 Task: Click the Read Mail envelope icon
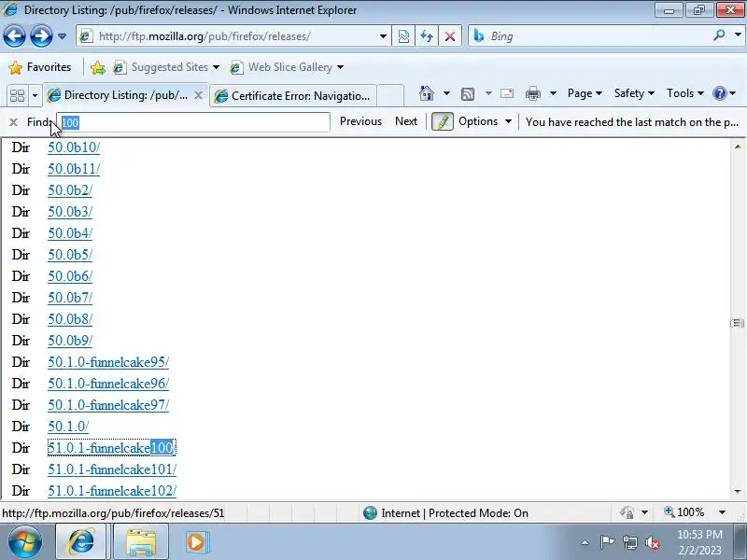coord(507,93)
